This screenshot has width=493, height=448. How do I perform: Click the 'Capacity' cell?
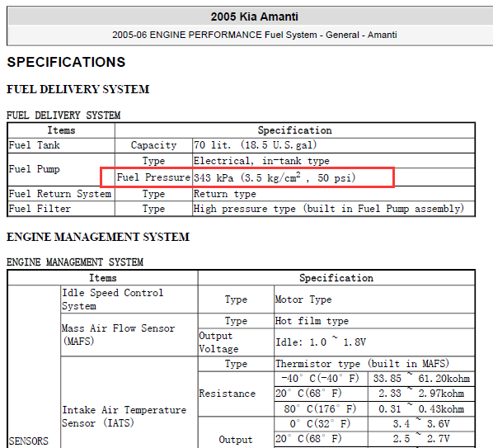[153, 145]
